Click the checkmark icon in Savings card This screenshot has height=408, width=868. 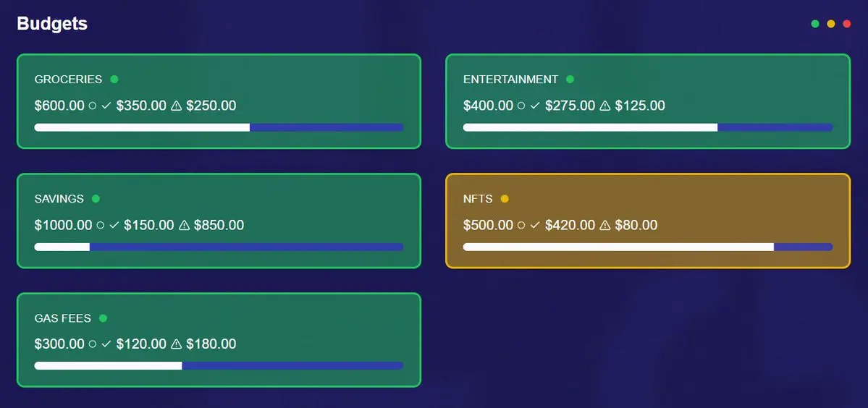[114, 225]
